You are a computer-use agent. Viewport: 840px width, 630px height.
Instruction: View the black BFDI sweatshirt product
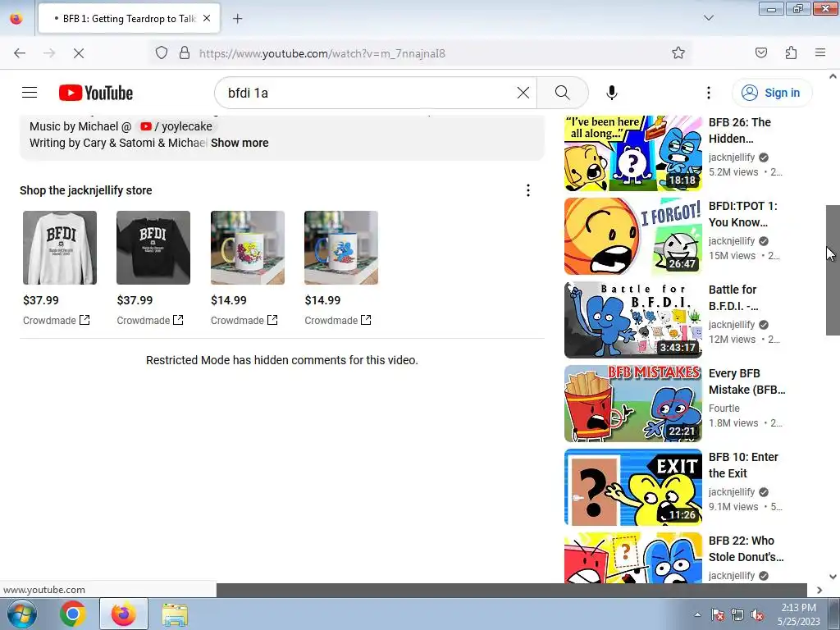click(x=153, y=248)
